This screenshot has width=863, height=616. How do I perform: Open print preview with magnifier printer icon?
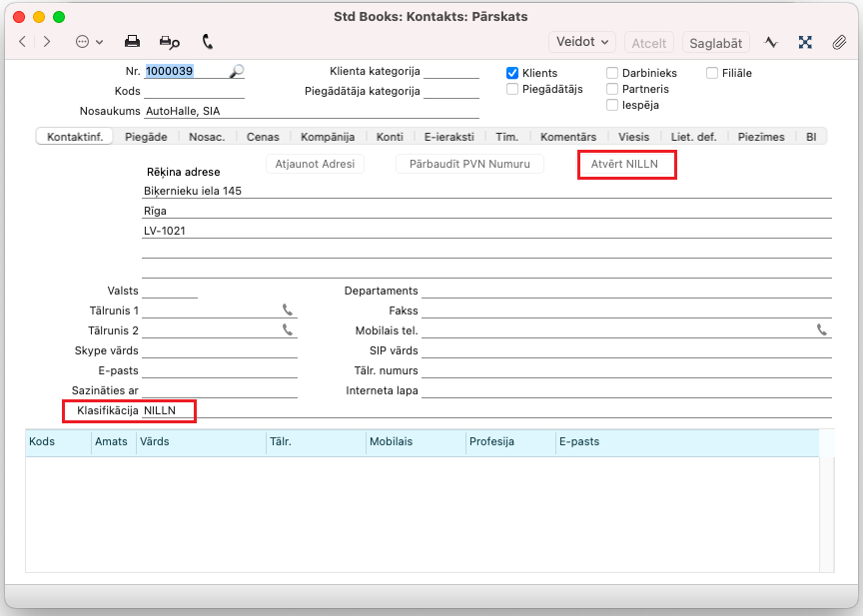[169, 42]
